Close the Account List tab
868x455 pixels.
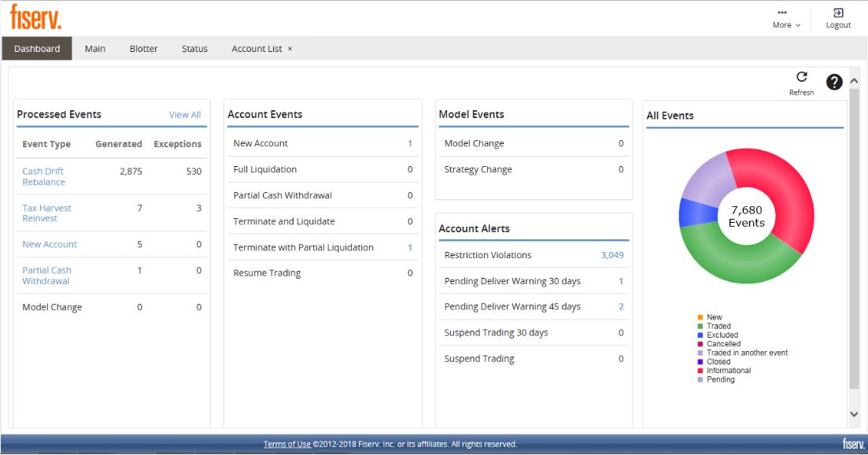coord(290,49)
